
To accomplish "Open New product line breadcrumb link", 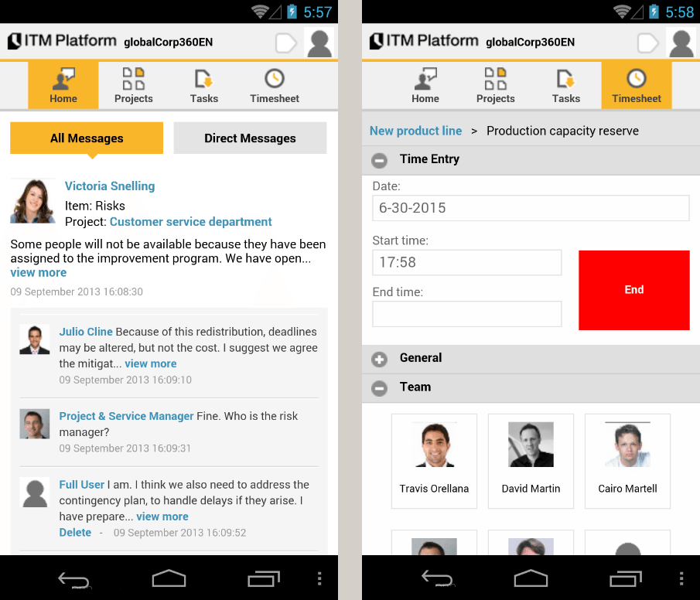I will 415,131.
